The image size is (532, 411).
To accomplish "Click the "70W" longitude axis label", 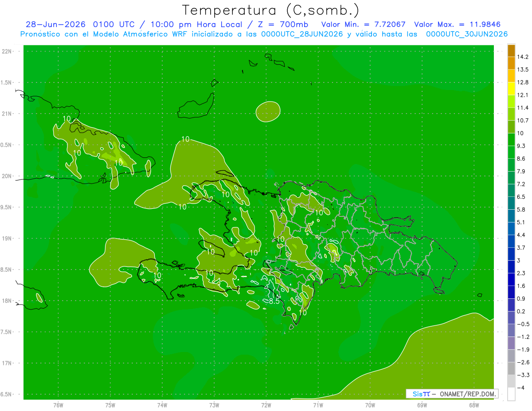I will point(370,405).
